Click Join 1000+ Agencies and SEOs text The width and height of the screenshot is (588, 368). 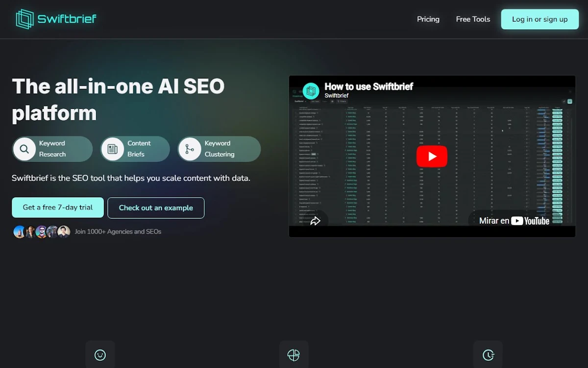click(118, 232)
